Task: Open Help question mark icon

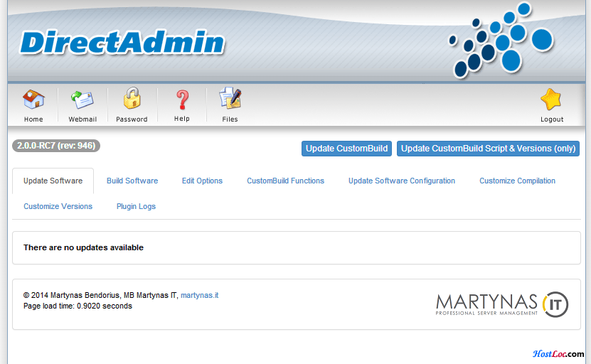Action: 183,100
